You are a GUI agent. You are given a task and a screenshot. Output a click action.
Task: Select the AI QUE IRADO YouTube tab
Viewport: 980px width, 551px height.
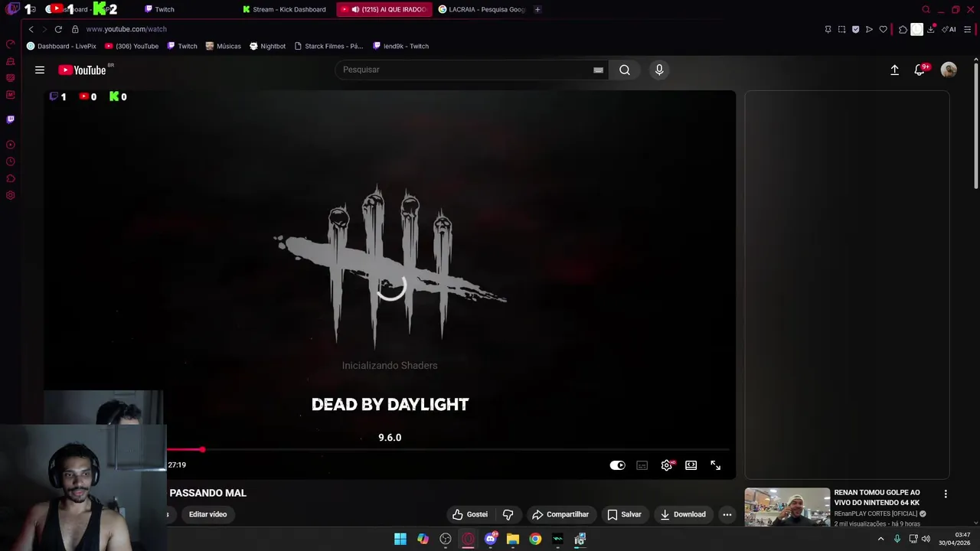point(384,9)
